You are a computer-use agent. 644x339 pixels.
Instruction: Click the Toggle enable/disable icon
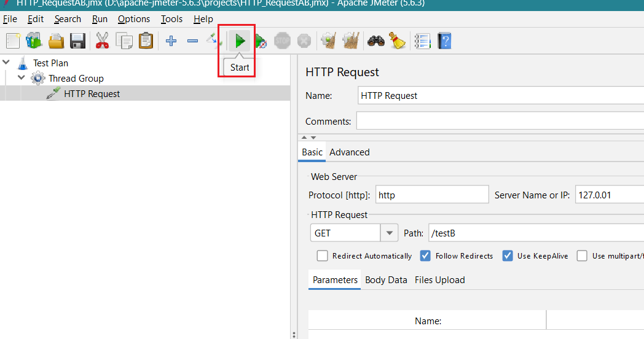(213, 40)
